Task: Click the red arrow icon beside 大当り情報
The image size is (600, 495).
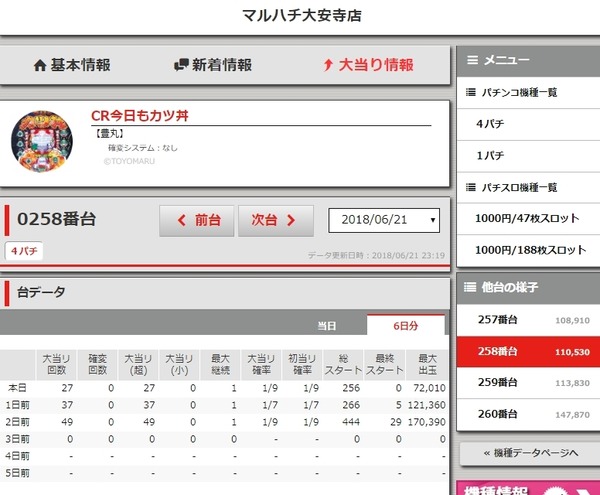Action: (x=328, y=65)
